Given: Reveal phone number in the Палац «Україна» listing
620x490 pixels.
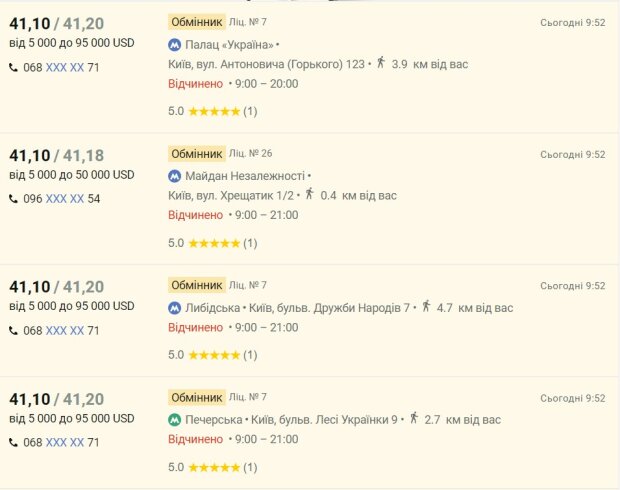Looking at the screenshot, I should pyautogui.click(x=65, y=68).
